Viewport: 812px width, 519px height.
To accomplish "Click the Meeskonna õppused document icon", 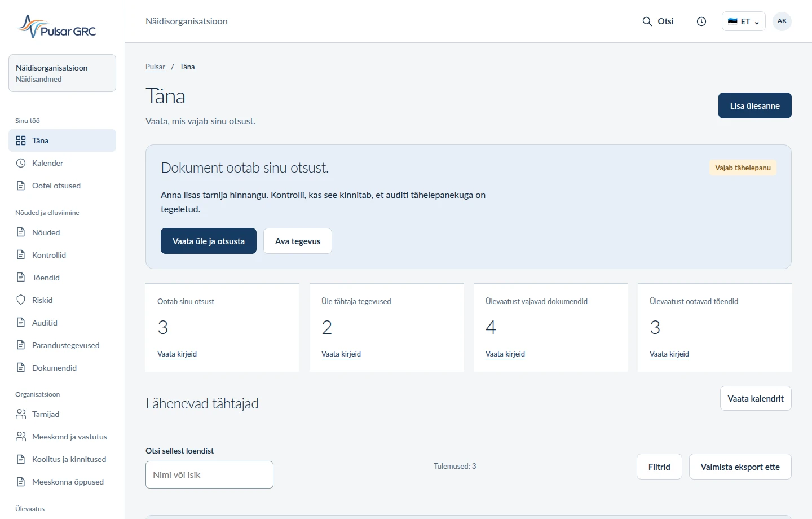I will [21, 482].
